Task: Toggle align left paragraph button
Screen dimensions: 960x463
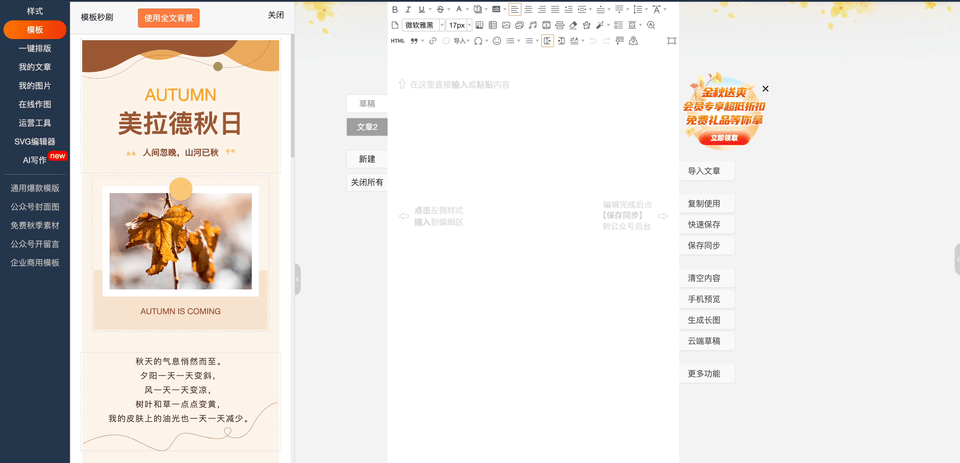Action: click(x=515, y=9)
